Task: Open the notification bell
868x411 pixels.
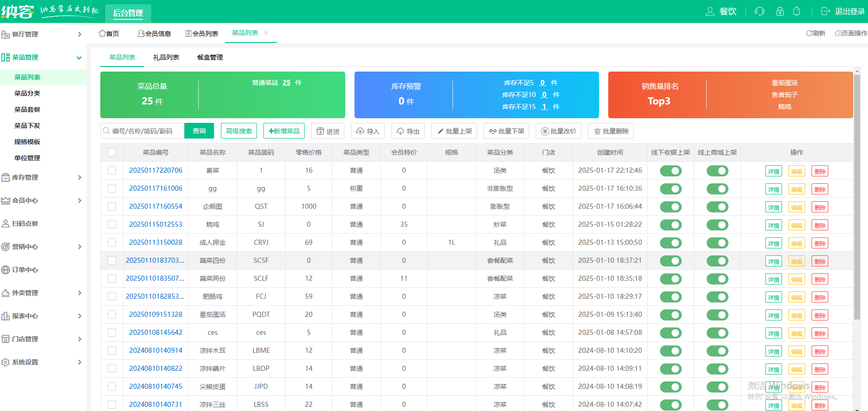Action: click(x=797, y=12)
